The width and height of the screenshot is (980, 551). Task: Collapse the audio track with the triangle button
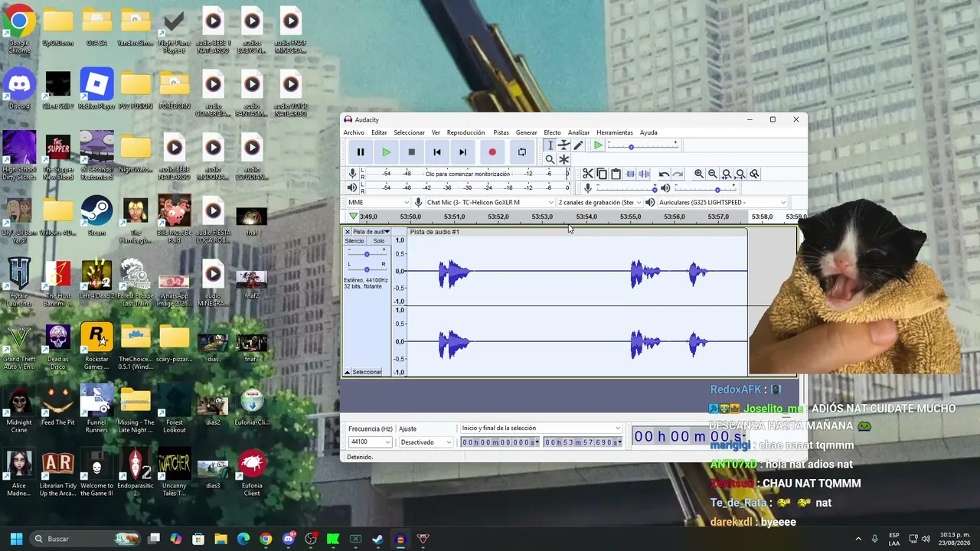pos(347,372)
